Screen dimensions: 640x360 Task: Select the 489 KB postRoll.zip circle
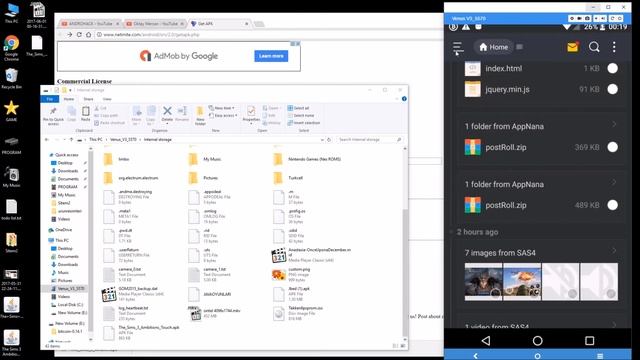coord(612,205)
